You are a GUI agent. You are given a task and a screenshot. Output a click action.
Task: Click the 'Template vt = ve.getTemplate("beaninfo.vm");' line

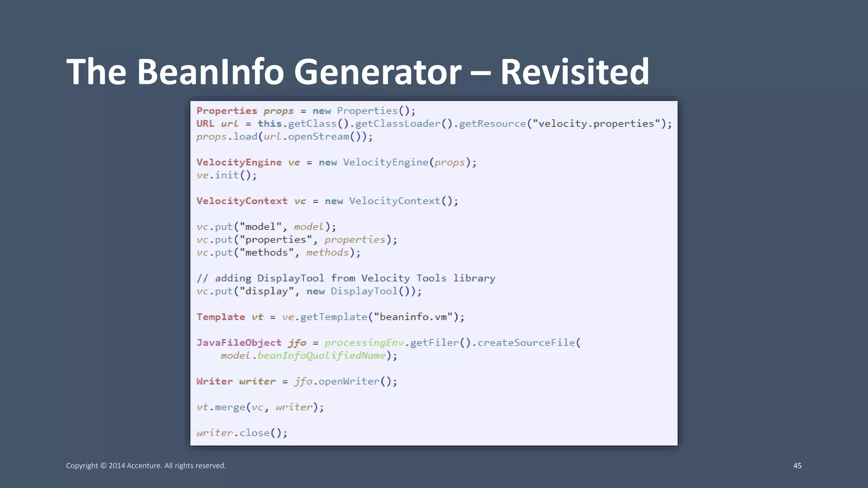pyautogui.click(x=331, y=317)
